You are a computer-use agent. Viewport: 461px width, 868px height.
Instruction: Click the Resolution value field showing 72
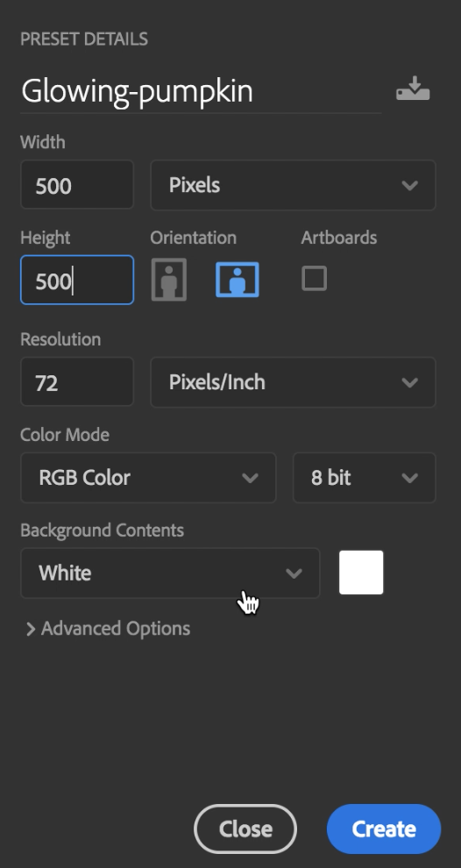[77, 382]
